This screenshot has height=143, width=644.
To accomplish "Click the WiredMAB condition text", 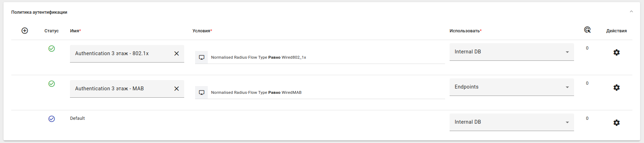I will coord(256,92).
